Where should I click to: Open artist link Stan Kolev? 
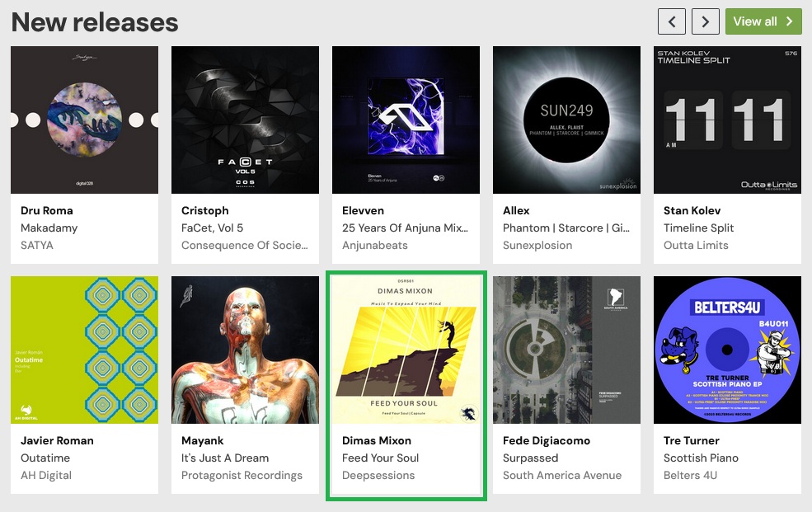(x=692, y=211)
